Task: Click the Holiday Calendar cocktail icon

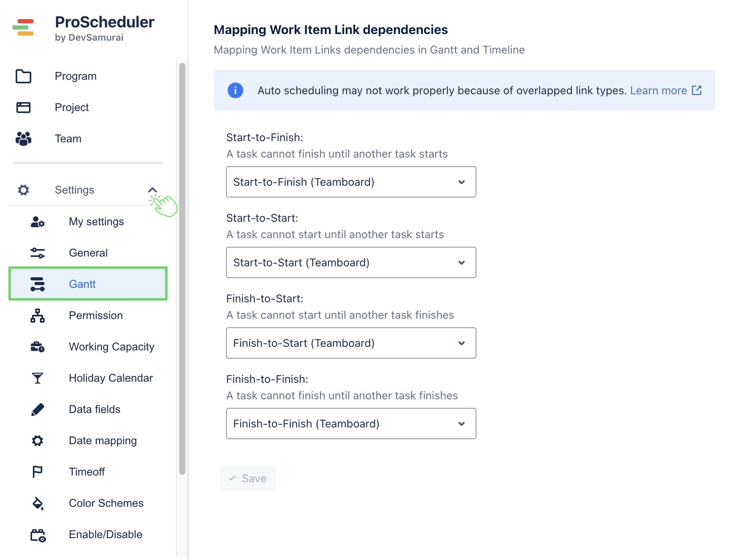Action: coord(38,378)
